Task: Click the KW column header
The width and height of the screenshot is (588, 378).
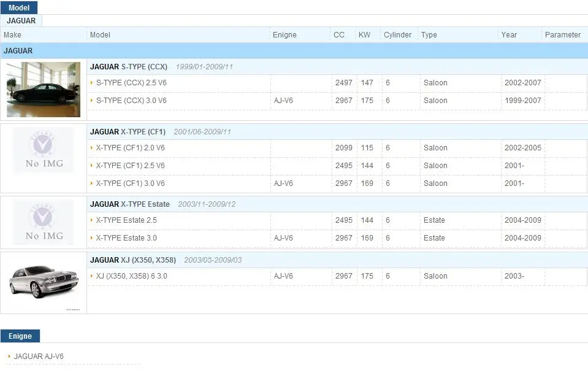Action: [x=364, y=35]
